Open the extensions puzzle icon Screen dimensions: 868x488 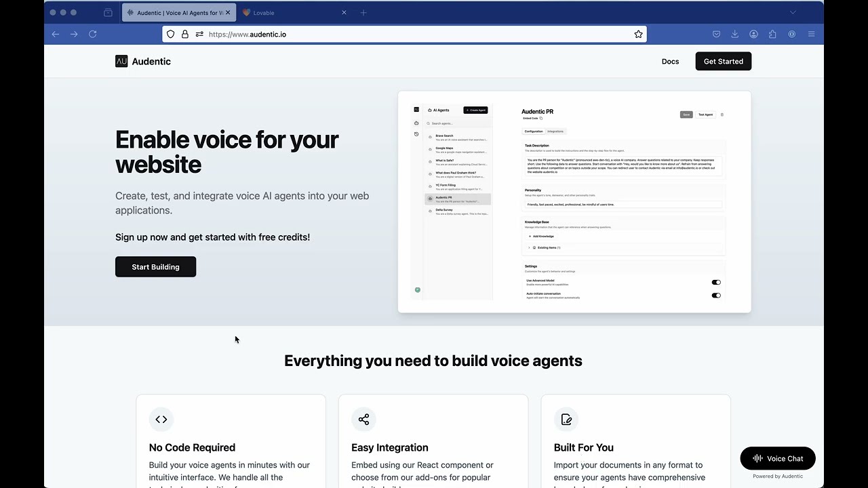[772, 34]
